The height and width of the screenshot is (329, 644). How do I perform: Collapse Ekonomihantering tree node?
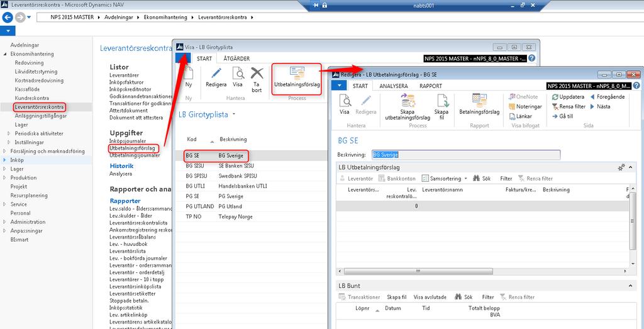point(5,54)
